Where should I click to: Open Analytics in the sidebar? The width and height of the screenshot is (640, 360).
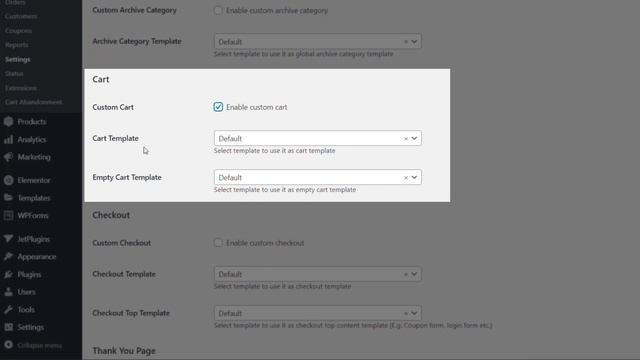point(32,140)
